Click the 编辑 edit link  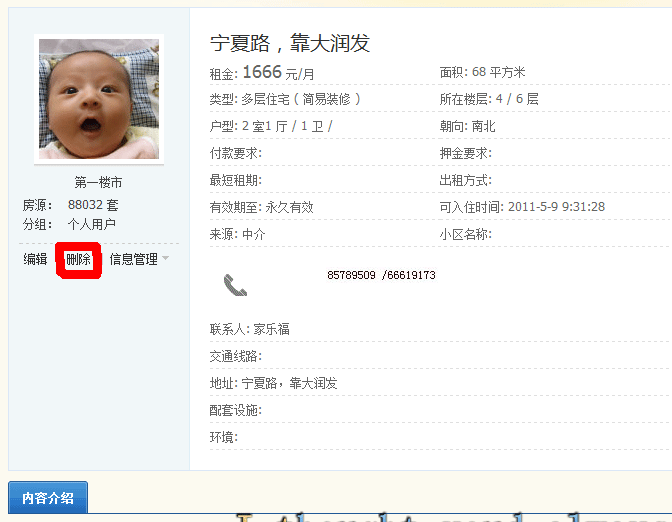click(x=35, y=259)
